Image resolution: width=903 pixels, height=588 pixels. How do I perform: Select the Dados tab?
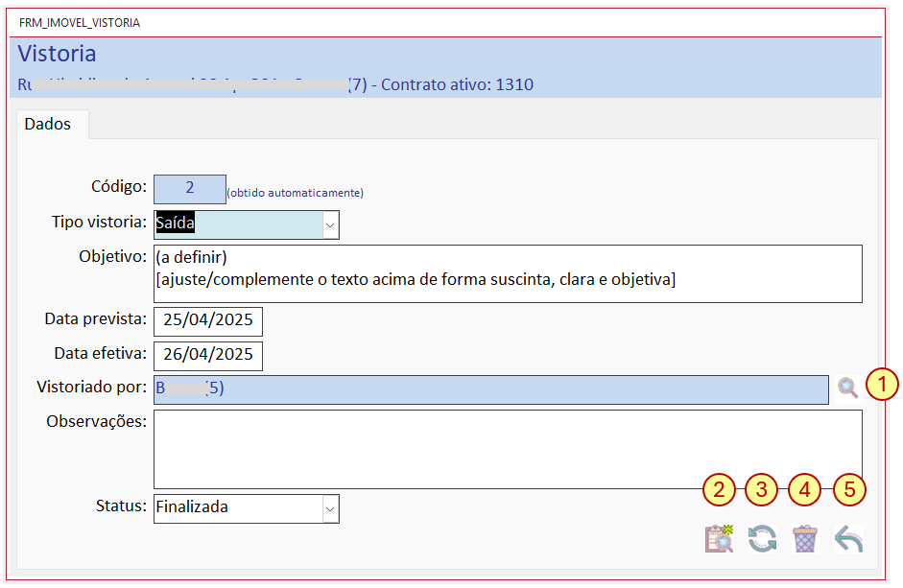pyautogui.click(x=53, y=125)
